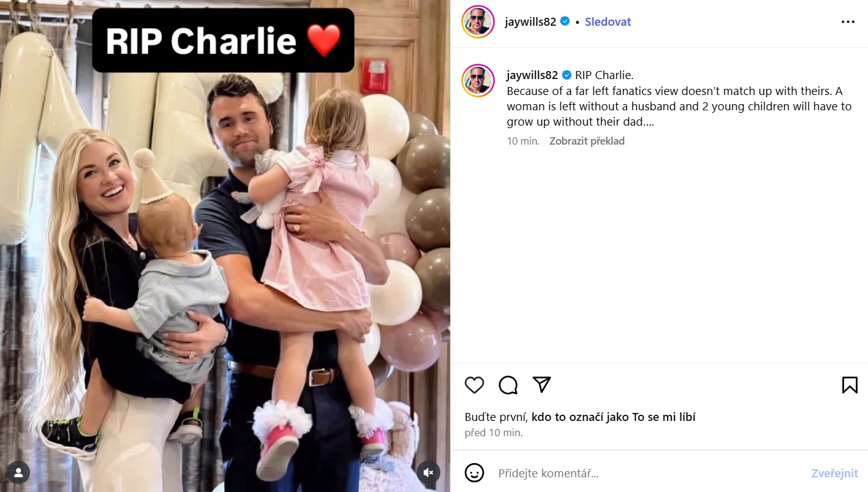Open comments via the speech bubble icon
Image resolution: width=868 pixels, height=492 pixels.
(x=508, y=385)
